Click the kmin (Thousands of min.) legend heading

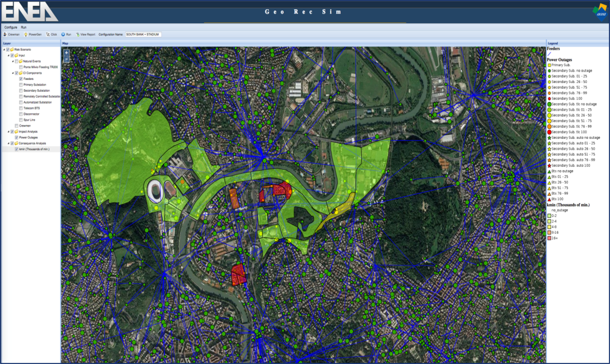coord(569,205)
